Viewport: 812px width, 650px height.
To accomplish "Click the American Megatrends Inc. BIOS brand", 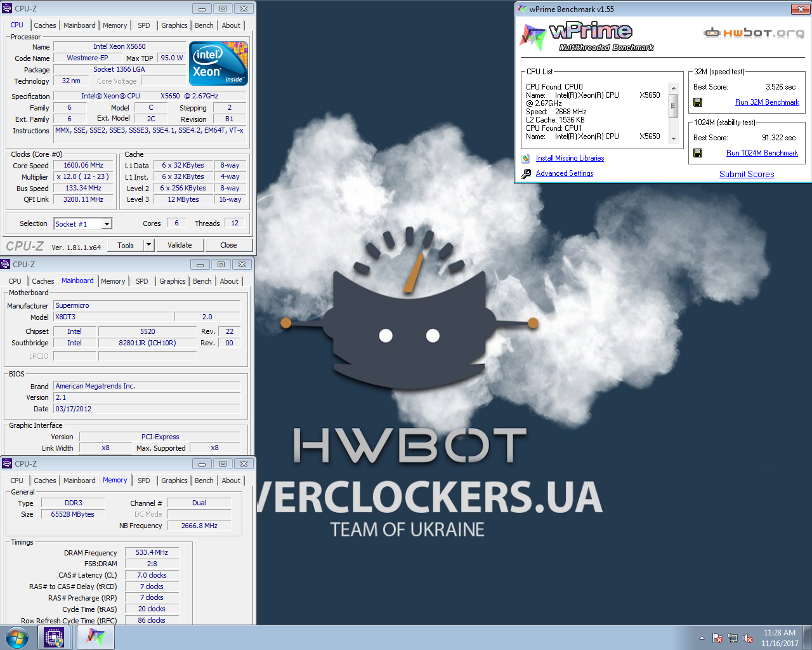I will coord(147,386).
